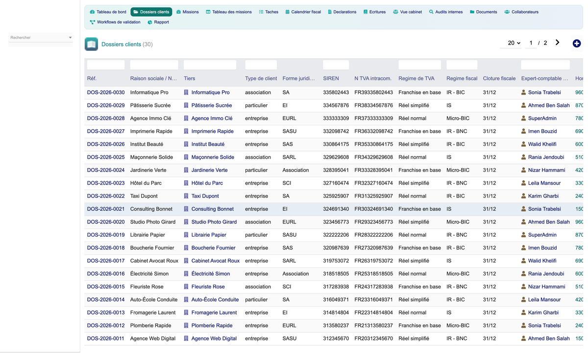Image resolution: width=588 pixels, height=364 pixels.
Task: Open dossier DOS-2026-0027
Action: point(106,131)
